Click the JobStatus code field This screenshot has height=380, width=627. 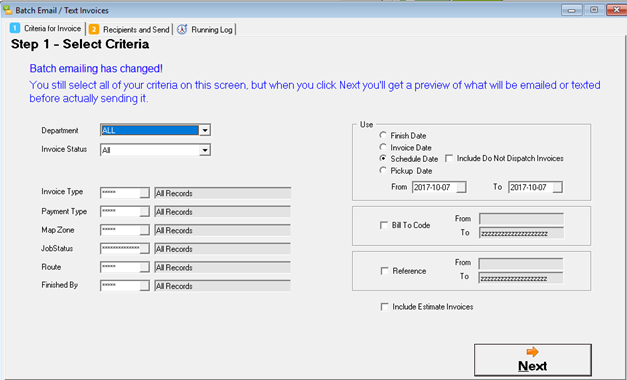[120, 248]
